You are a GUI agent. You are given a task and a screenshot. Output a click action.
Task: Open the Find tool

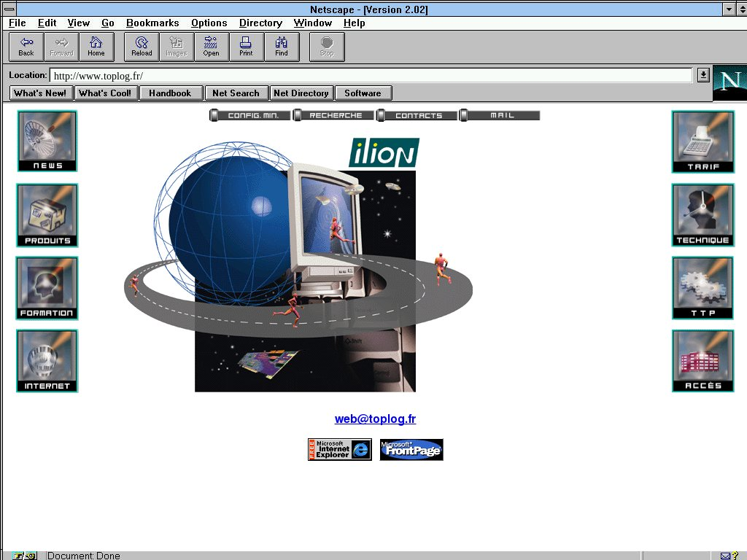pos(281,47)
